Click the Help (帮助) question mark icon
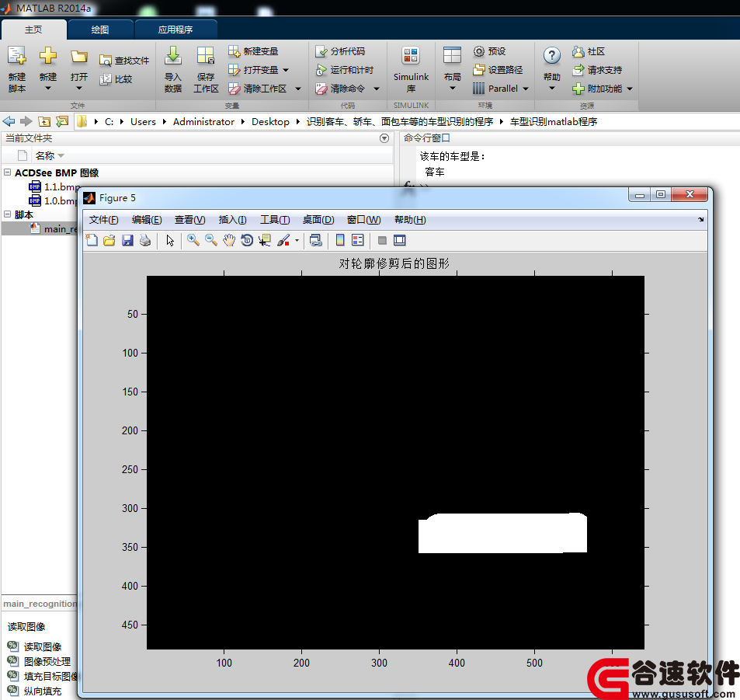This screenshot has width=740, height=700. tap(551, 56)
